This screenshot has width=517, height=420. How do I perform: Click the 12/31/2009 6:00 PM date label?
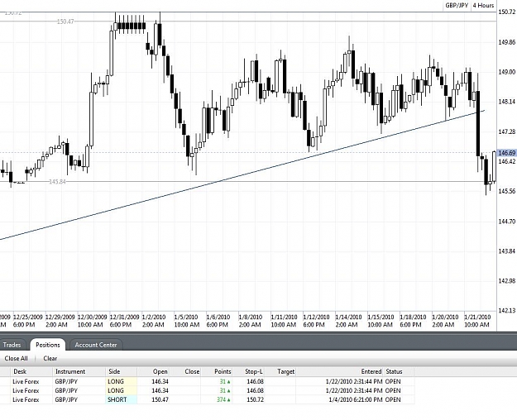[x=124, y=321]
